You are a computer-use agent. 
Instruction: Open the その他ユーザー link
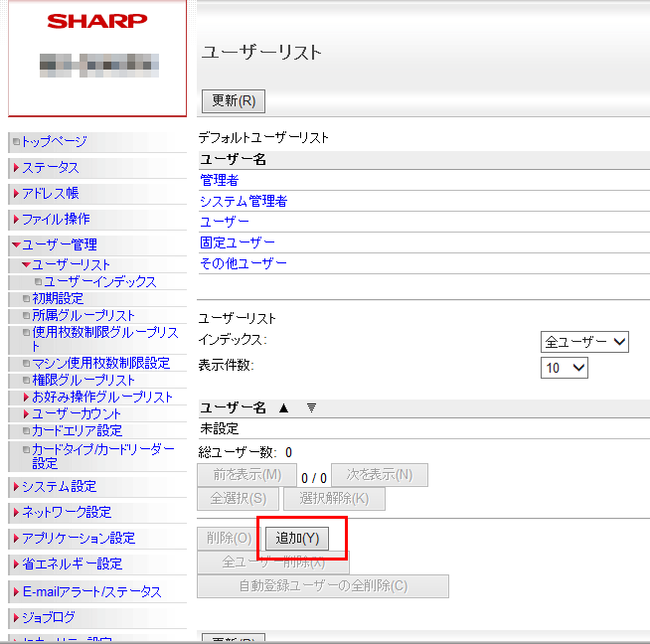(x=244, y=263)
